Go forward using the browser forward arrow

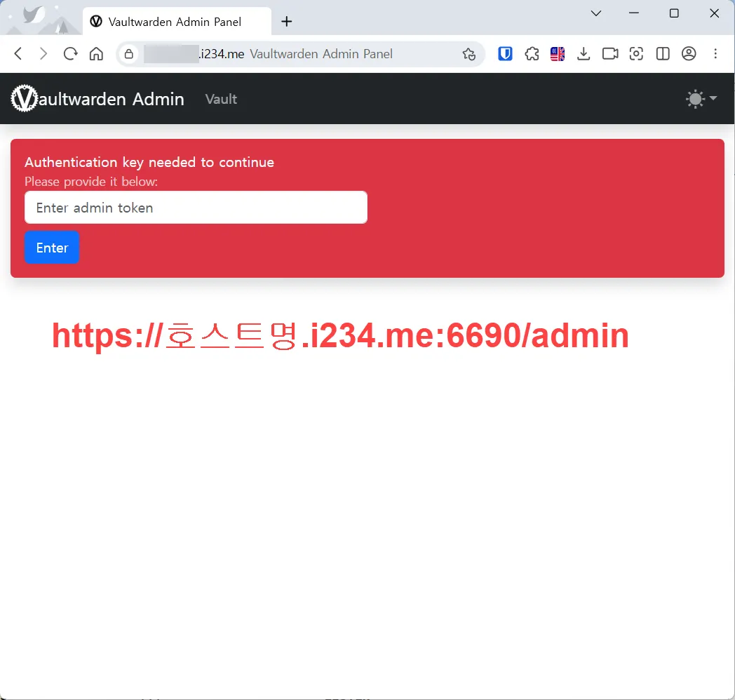(x=43, y=54)
